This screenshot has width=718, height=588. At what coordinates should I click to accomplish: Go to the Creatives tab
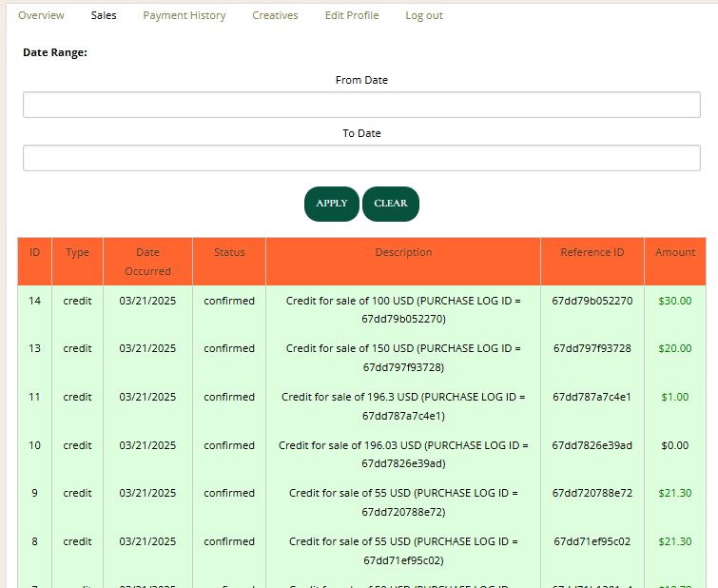(x=275, y=15)
